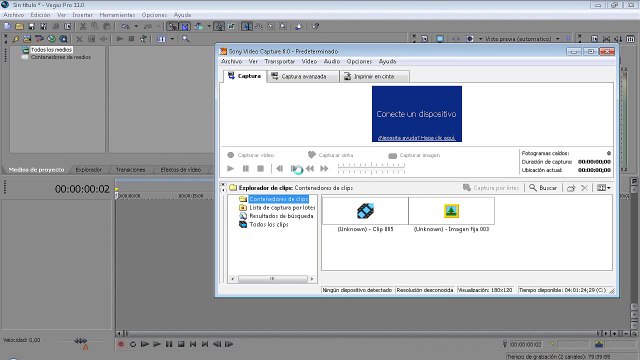Image resolution: width=640 pixels, height=360 pixels.
Task: Open Opciones menu in Video Capture
Action: pos(359,61)
